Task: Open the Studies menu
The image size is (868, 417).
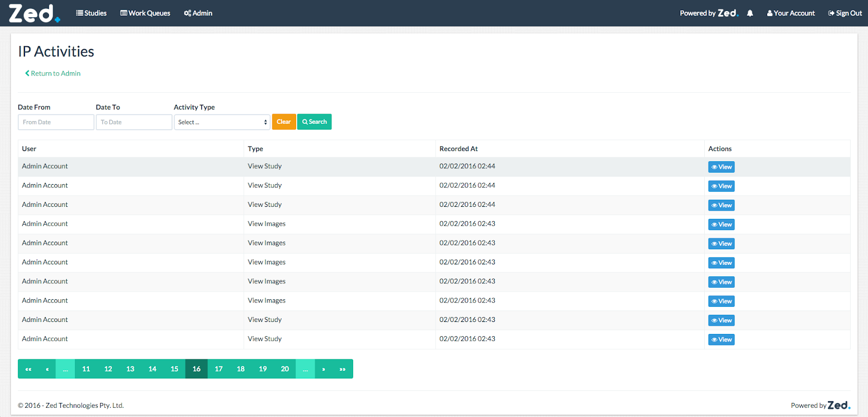Action: point(91,13)
